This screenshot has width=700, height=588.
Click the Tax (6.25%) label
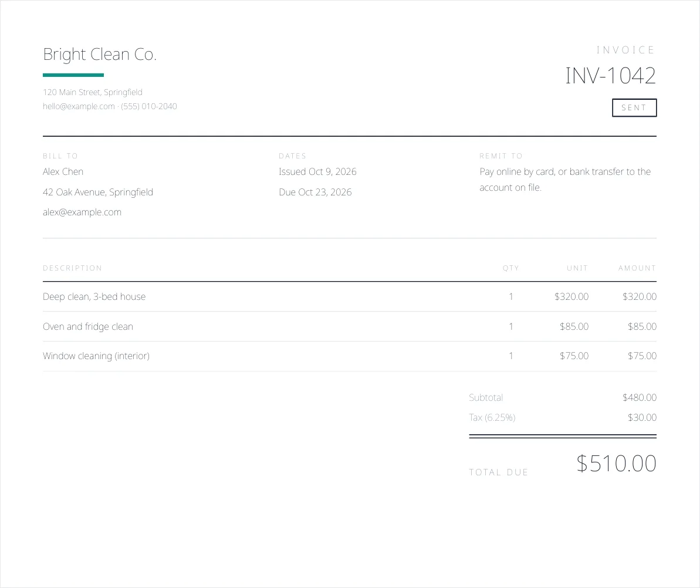(x=492, y=417)
